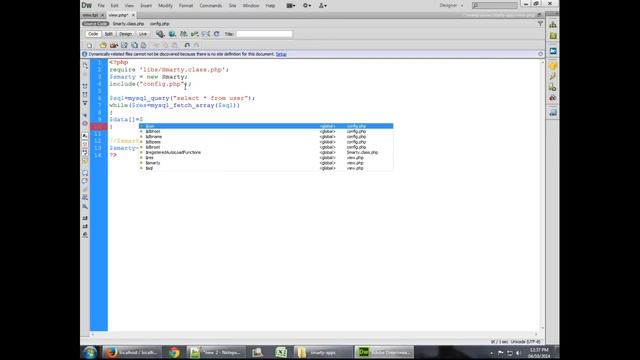
Task: Show the Source Code related file
Action: click(96, 24)
